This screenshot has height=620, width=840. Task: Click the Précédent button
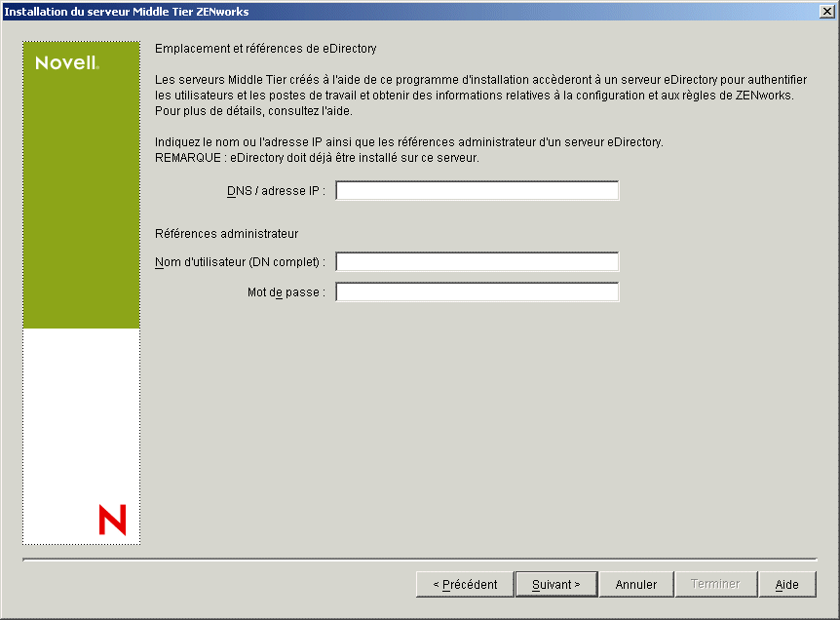(465, 584)
